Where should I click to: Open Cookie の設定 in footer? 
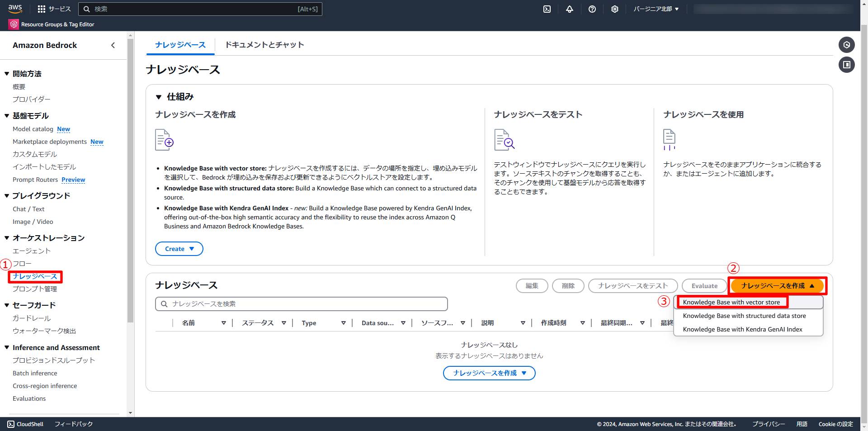[836, 424]
